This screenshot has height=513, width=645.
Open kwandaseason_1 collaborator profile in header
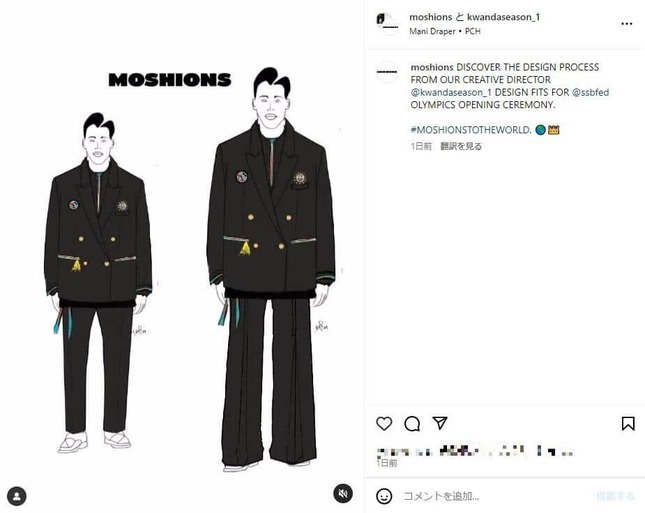(503, 17)
